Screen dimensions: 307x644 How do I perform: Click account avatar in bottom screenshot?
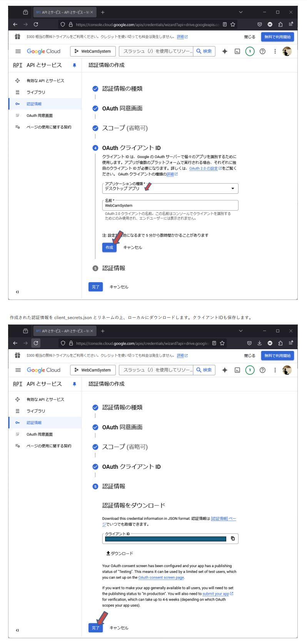(x=287, y=370)
